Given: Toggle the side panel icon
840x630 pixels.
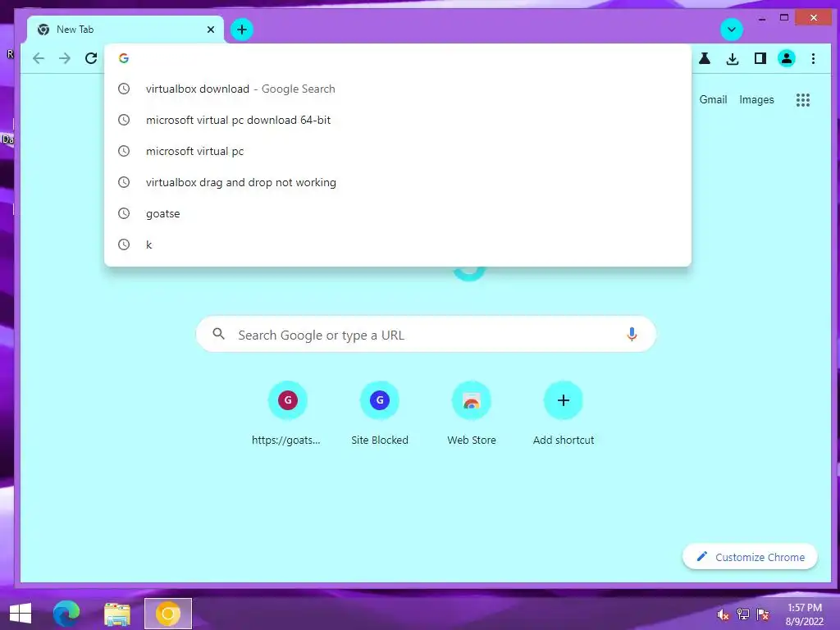Looking at the screenshot, I should coord(760,58).
